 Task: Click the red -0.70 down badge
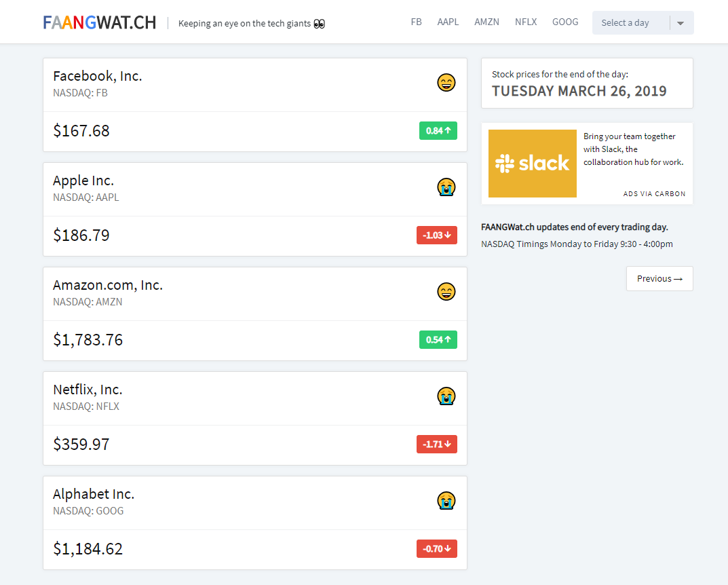pyautogui.click(x=437, y=548)
